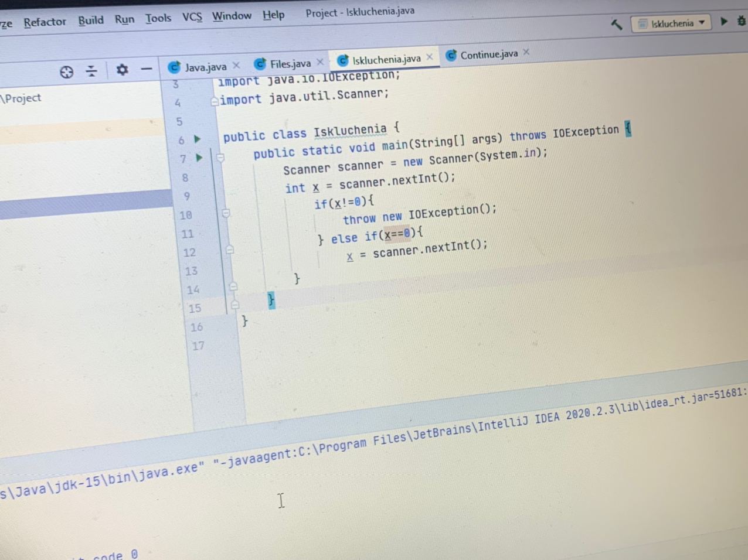Open the Run menu
748x560 pixels.
(x=124, y=19)
